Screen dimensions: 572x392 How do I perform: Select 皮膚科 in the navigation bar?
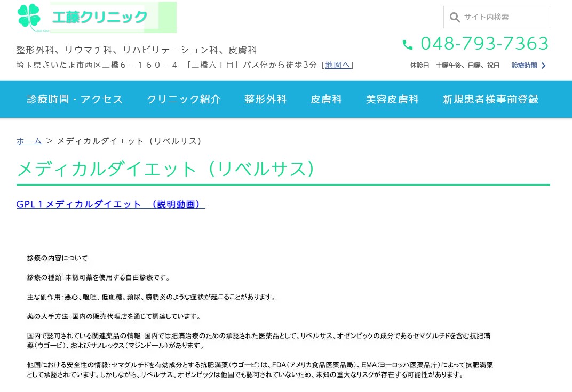pos(326,99)
